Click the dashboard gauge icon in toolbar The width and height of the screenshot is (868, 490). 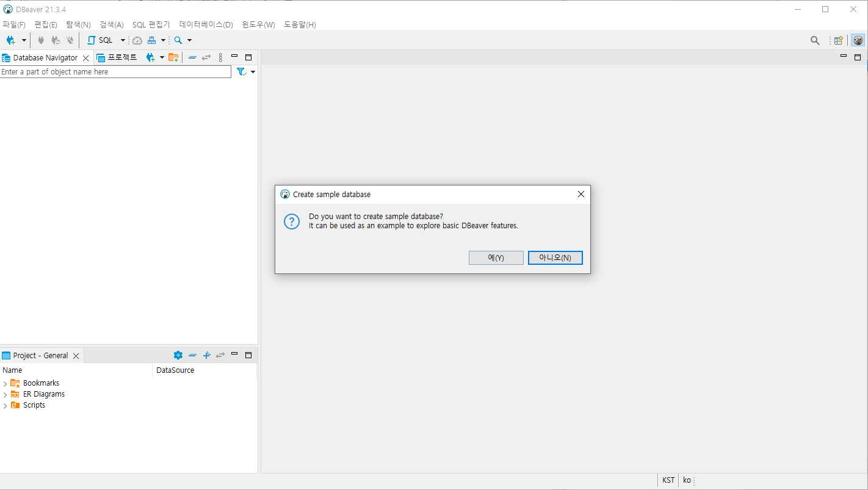point(137,40)
